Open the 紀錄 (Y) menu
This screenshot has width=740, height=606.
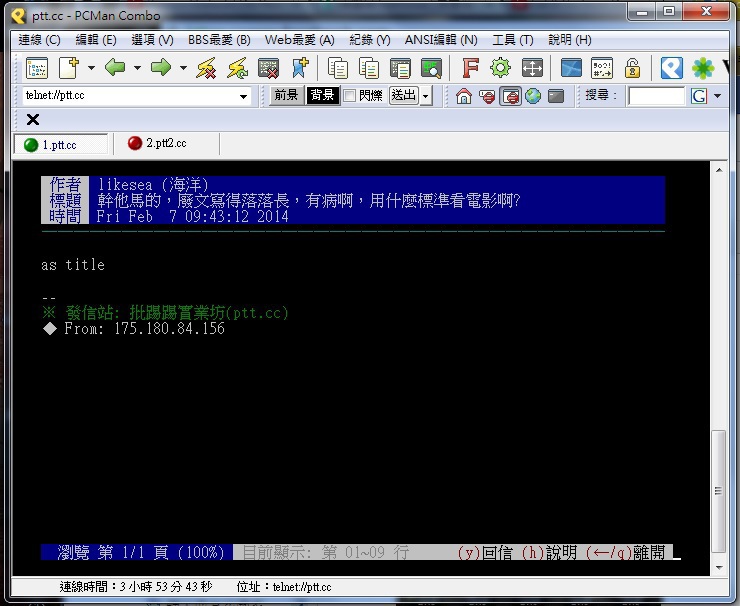(x=370, y=40)
